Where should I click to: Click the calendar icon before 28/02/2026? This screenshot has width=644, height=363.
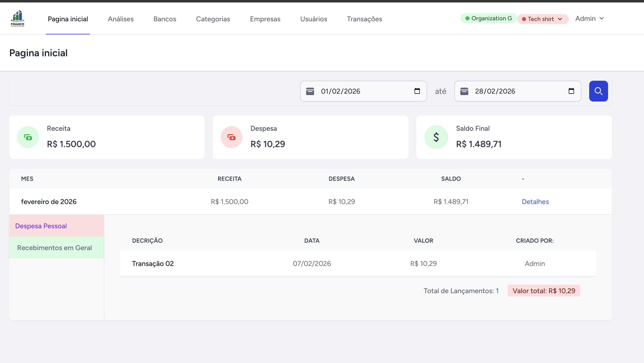click(464, 91)
